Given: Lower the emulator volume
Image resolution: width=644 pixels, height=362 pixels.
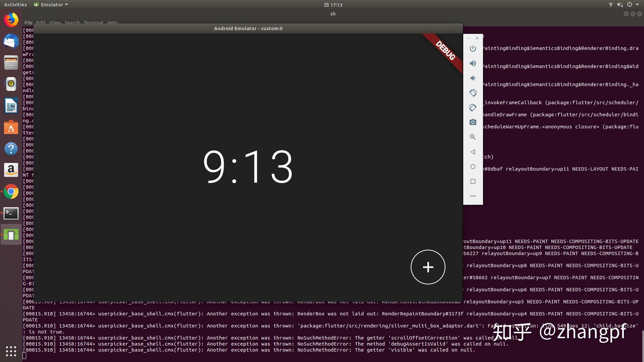Looking at the screenshot, I should (x=473, y=78).
